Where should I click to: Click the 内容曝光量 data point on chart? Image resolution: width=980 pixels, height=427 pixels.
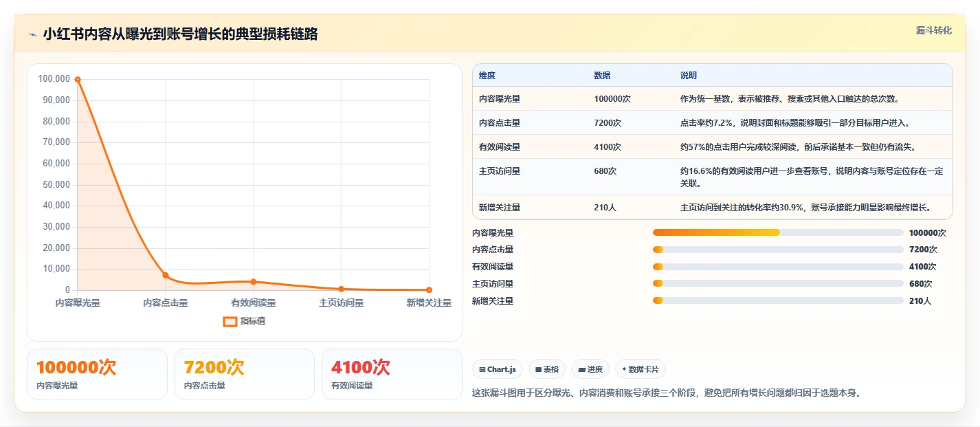78,80
